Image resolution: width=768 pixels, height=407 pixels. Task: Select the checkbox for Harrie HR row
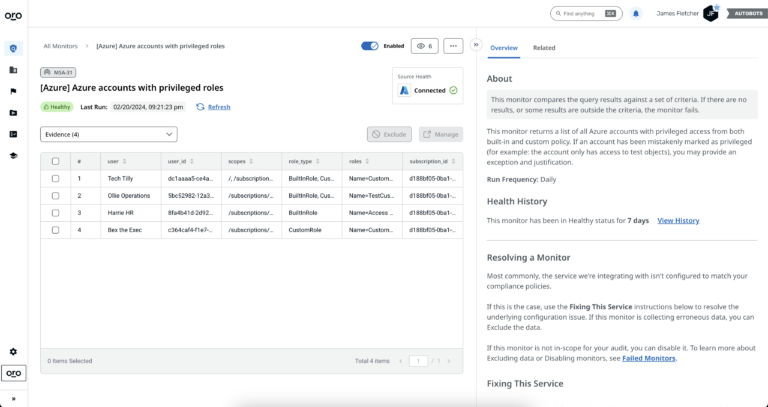click(x=55, y=213)
